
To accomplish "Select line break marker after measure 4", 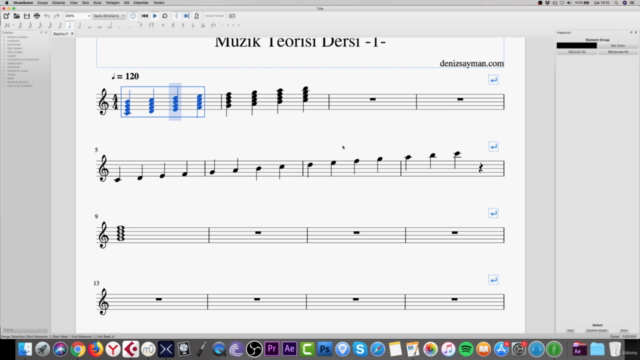I will tap(493, 80).
